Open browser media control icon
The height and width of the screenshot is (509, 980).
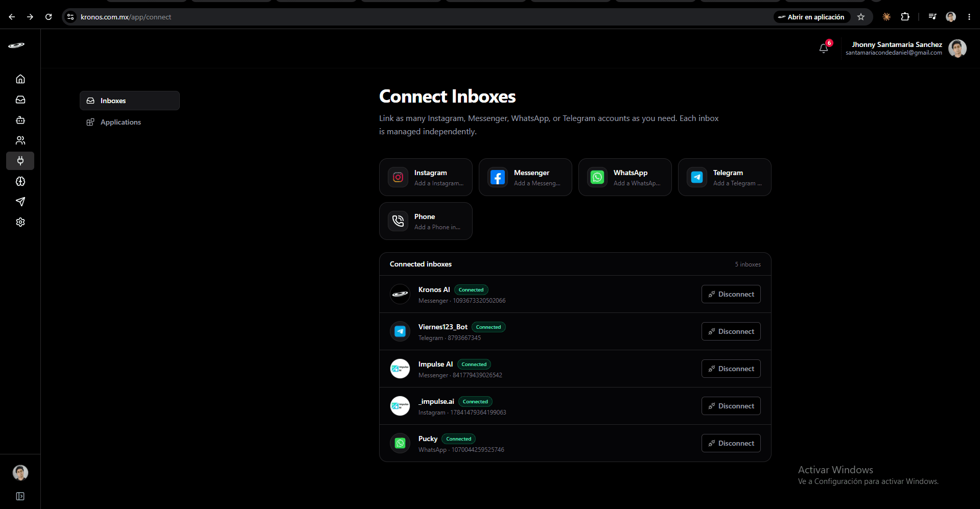pyautogui.click(x=932, y=17)
